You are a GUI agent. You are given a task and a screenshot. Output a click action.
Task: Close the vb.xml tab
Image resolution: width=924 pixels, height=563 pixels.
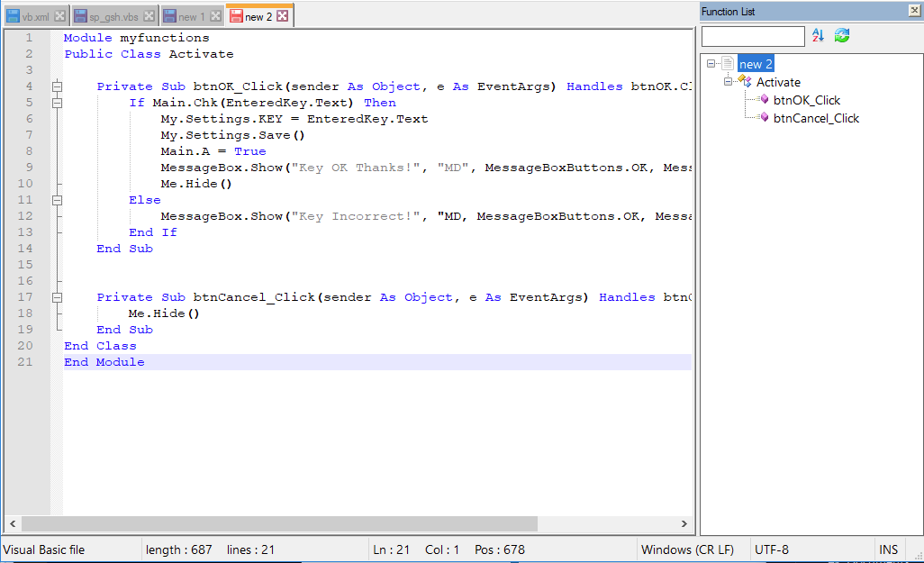coord(59,16)
